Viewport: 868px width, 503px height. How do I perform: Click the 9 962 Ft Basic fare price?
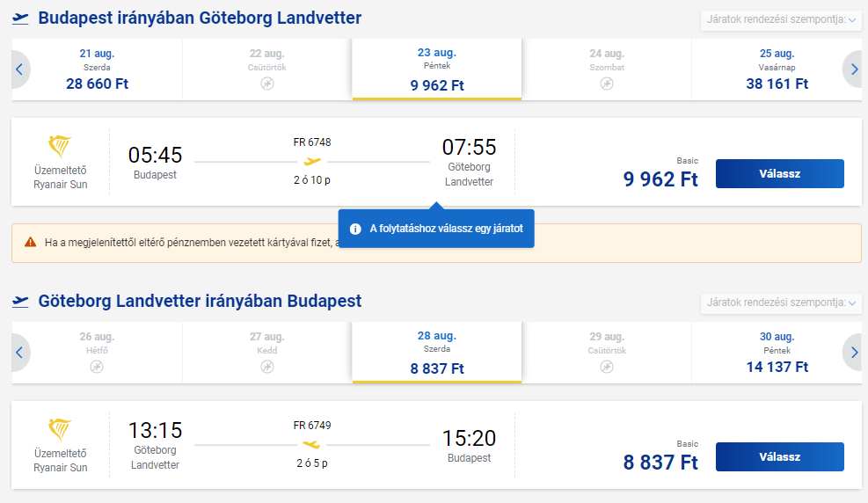660,179
